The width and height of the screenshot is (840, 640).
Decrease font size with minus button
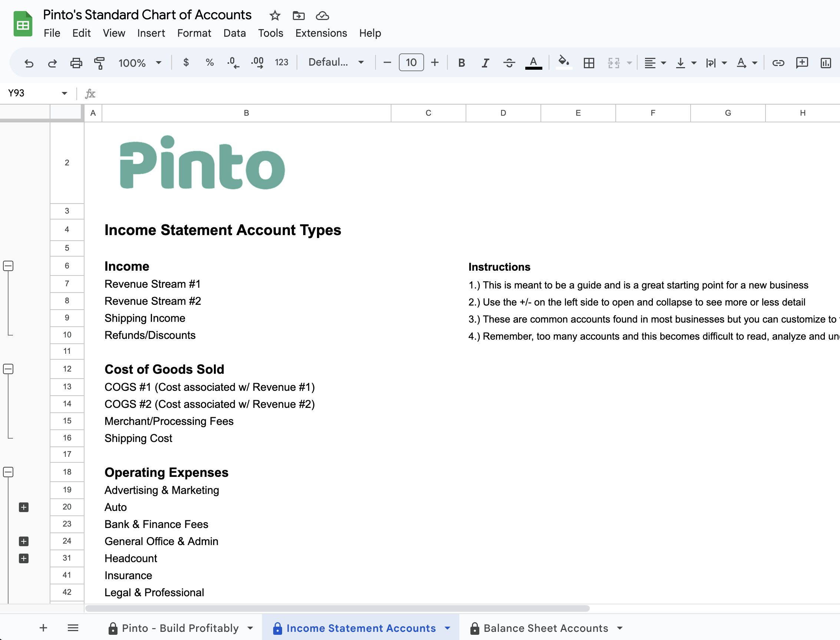(x=387, y=62)
